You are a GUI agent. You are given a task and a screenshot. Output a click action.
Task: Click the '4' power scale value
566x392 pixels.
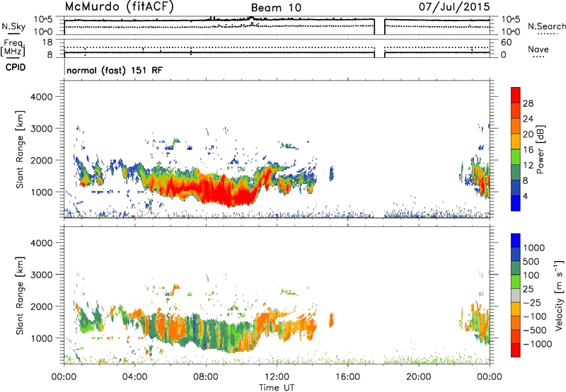[x=525, y=196]
